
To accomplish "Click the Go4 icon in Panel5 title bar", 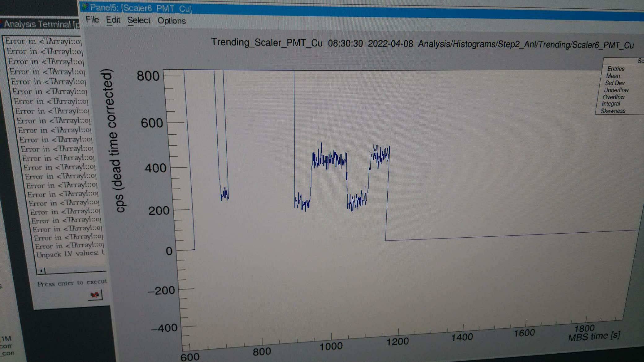I will [x=85, y=6].
